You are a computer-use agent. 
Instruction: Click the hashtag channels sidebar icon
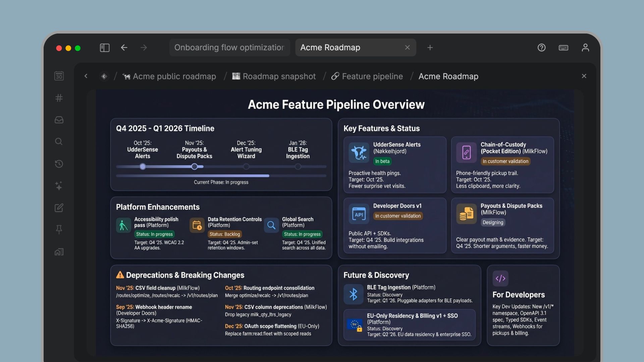[x=59, y=98]
